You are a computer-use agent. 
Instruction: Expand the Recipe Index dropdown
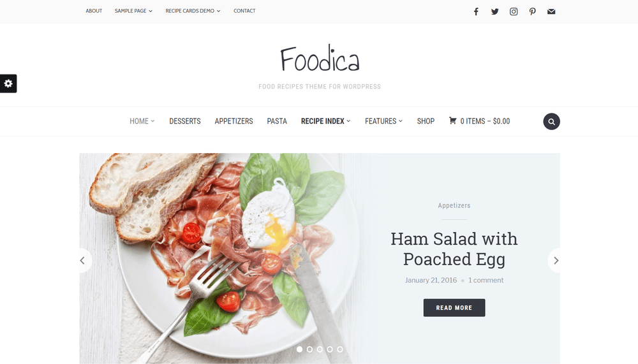tap(325, 121)
